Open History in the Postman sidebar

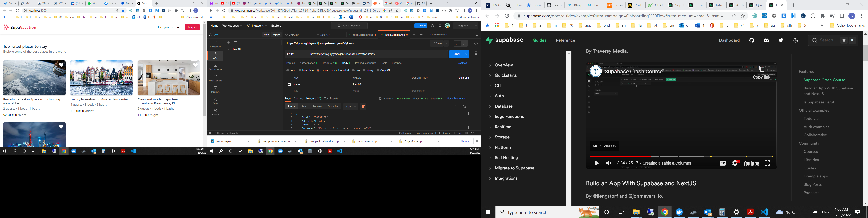coord(215,112)
